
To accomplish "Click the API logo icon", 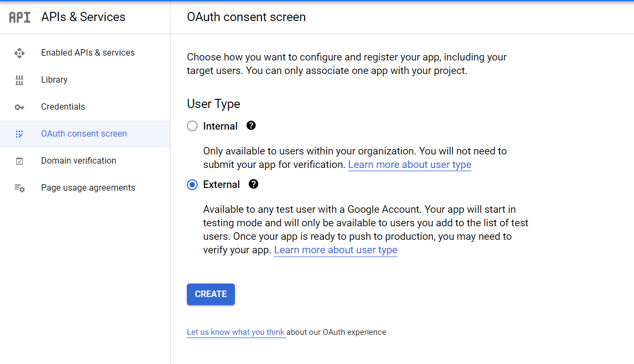I will click(20, 17).
